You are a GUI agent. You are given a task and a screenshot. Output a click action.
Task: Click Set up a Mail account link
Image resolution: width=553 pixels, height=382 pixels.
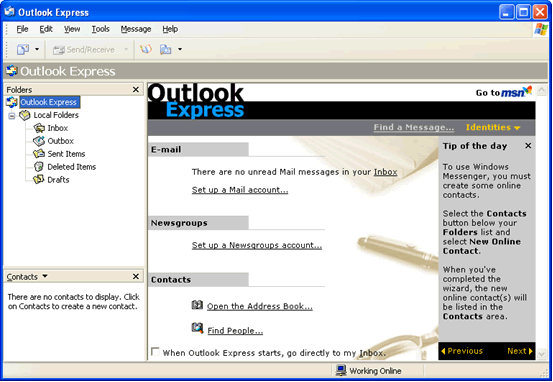coord(240,190)
